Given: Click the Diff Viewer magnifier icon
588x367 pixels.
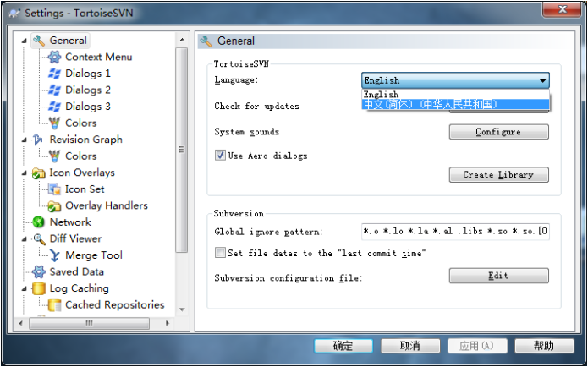Looking at the screenshot, I should 39,238.
